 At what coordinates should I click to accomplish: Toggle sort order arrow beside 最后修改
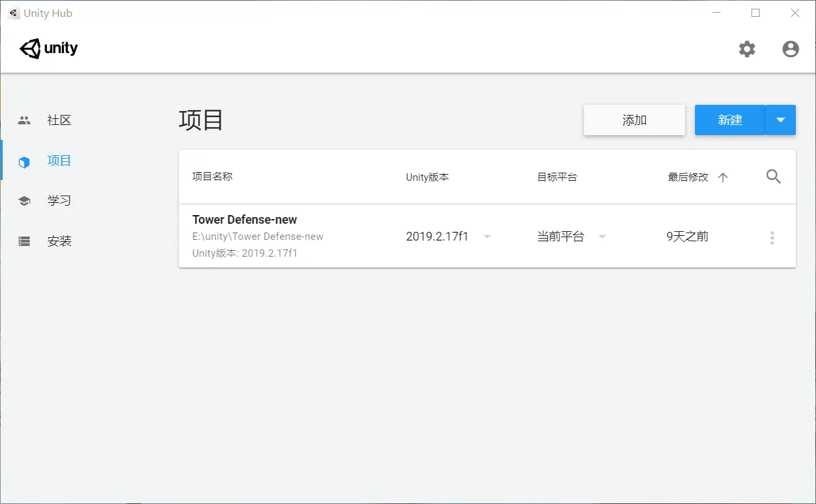[723, 177]
